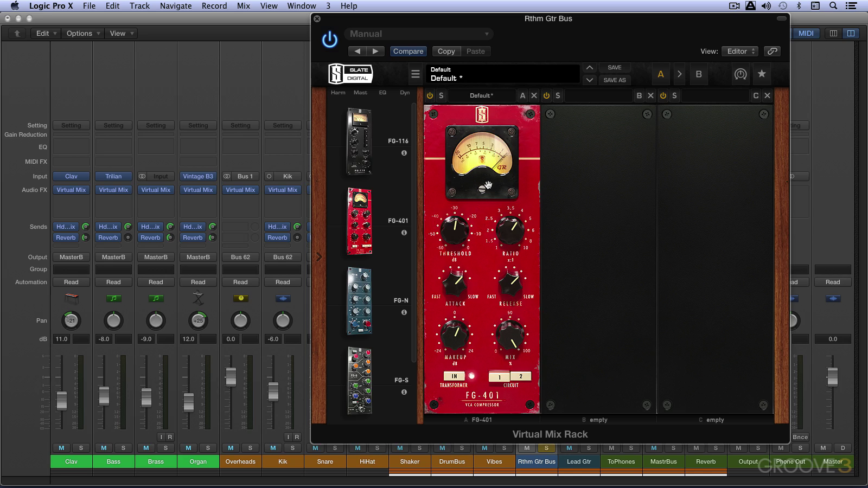Viewport: 868px width, 488px height.
Task: Select A setting in A/B compare
Action: (661, 74)
